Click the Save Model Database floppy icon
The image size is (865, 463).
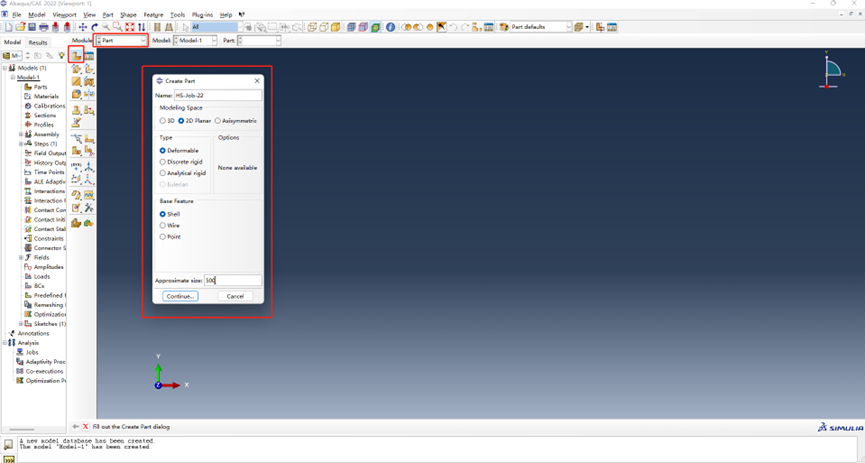[32, 27]
